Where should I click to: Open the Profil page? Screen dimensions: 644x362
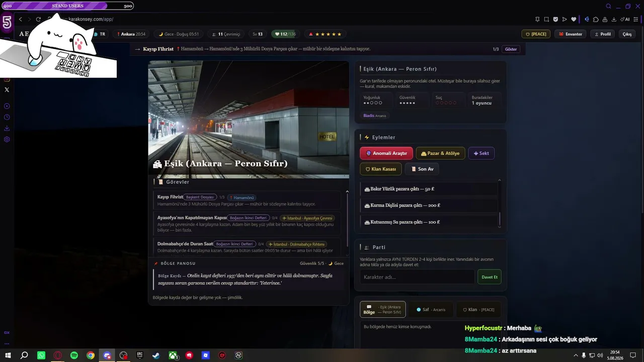pos(603,34)
